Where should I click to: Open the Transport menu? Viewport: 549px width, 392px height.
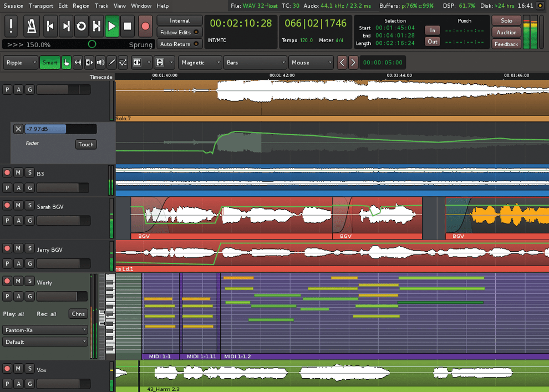[40, 6]
